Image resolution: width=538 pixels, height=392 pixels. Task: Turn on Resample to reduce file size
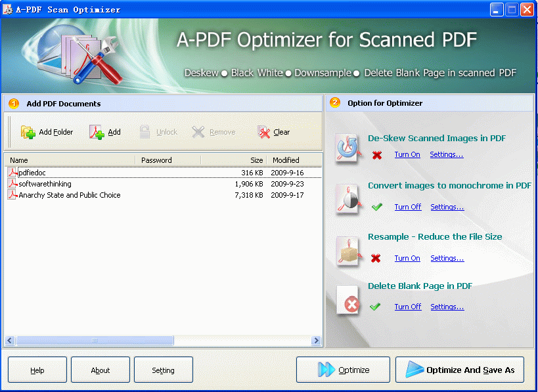pos(407,259)
